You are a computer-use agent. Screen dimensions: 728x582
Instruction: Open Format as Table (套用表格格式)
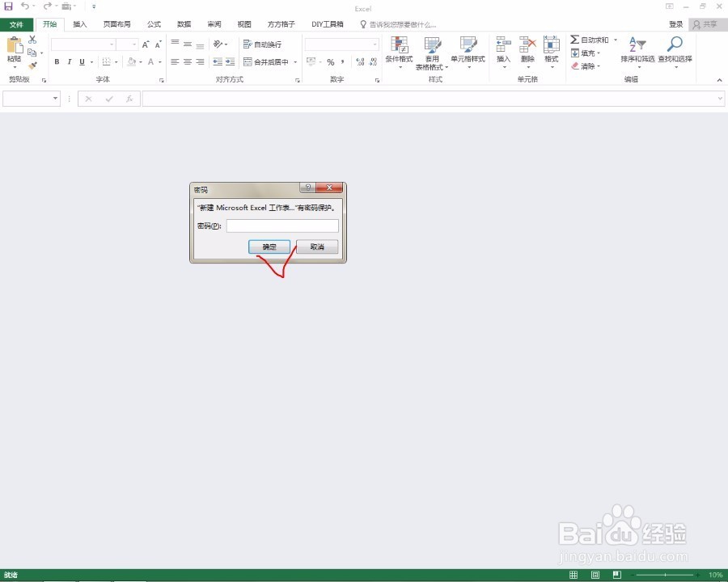[x=432, y=53]
